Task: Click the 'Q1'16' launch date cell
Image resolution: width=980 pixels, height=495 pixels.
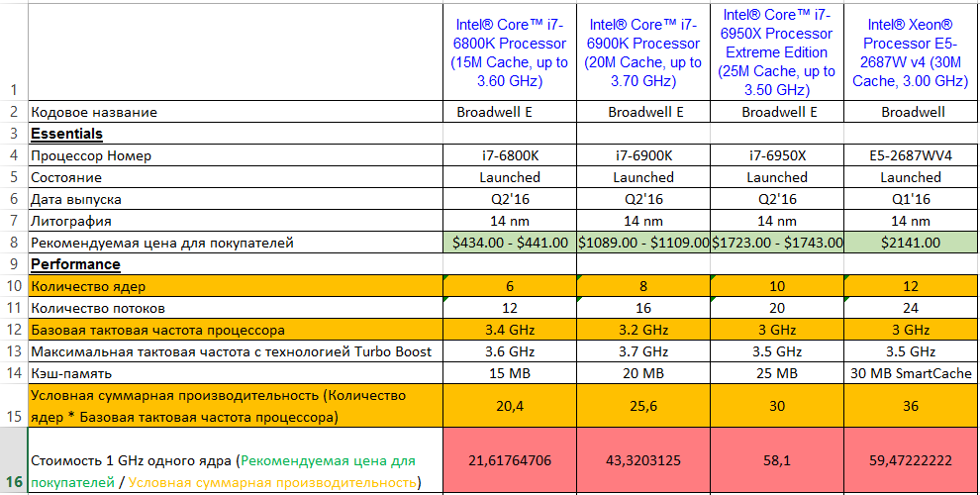Action: coord(911,199)
